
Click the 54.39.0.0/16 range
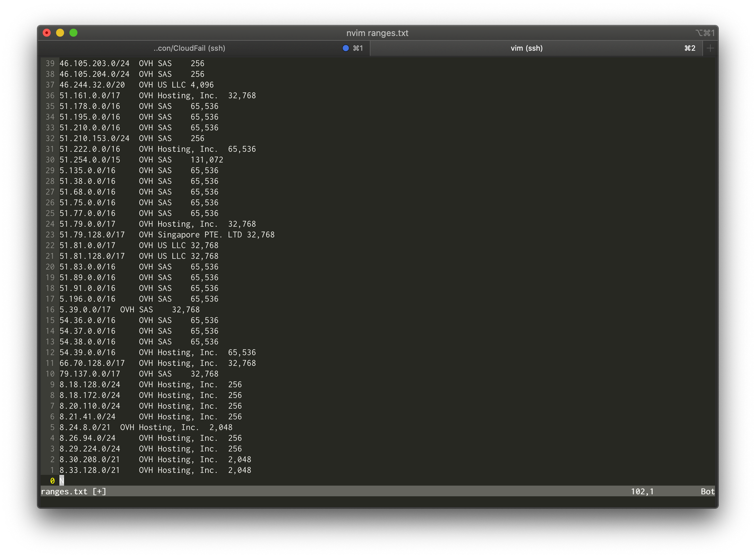[x=87, y=352]
